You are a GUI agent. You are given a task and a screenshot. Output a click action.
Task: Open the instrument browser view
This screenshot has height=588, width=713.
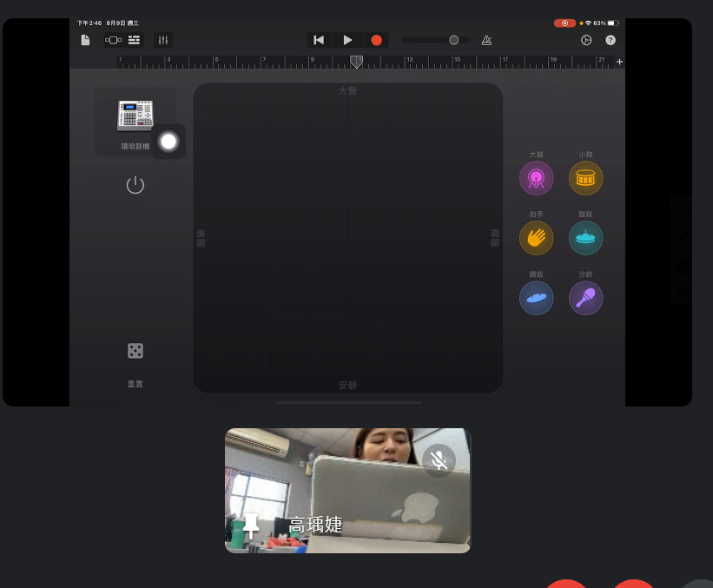[x=113, y=40]
